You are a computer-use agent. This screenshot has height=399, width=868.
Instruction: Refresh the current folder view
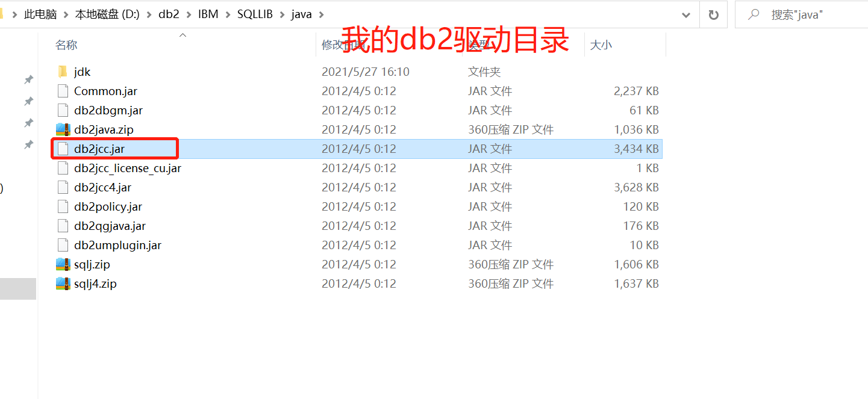713,14
